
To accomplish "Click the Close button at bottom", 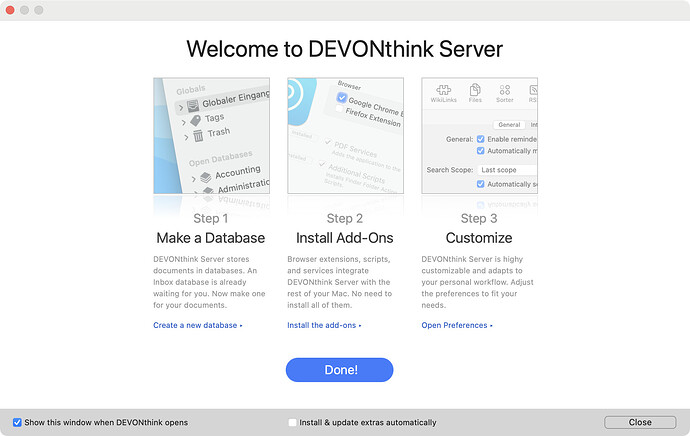I will coord(640,422).
